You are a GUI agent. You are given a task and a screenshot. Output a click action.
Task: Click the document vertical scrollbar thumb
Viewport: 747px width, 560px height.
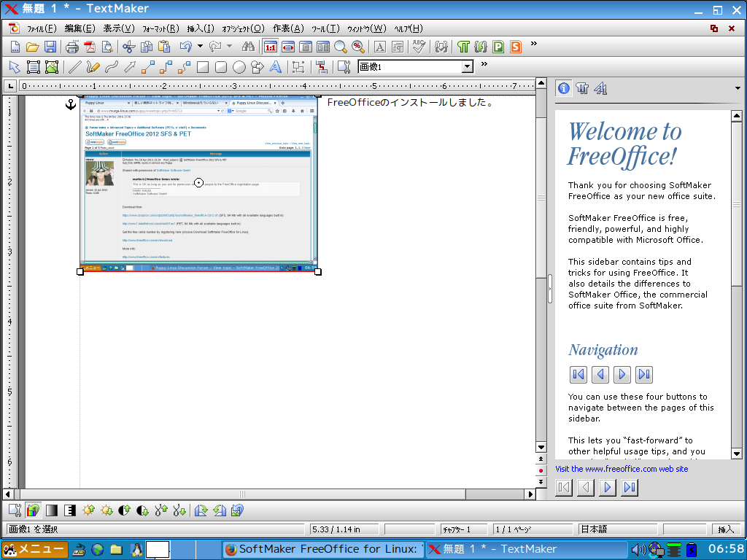click(x=541, y=198)
